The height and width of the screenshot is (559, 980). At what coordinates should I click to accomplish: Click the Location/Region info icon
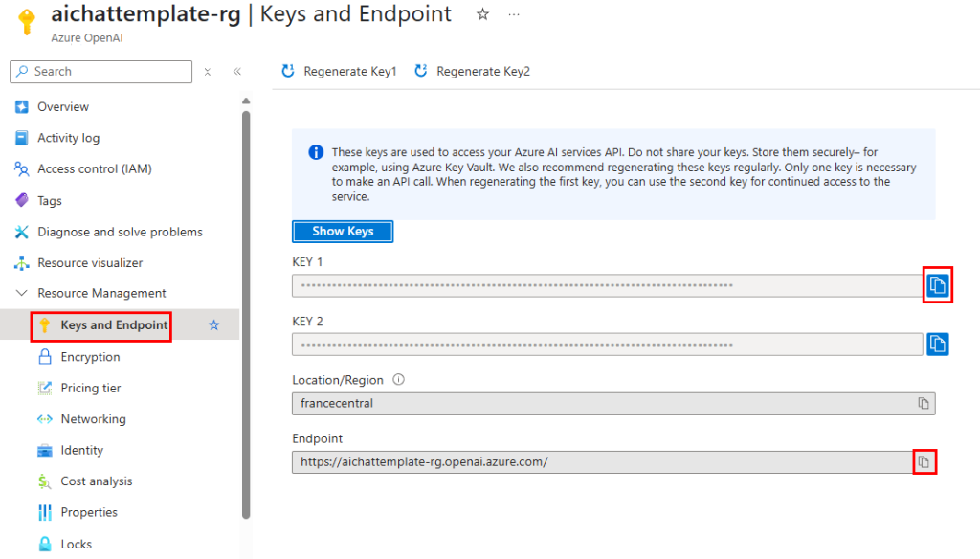pyautogui.click(x=398, y=380)
